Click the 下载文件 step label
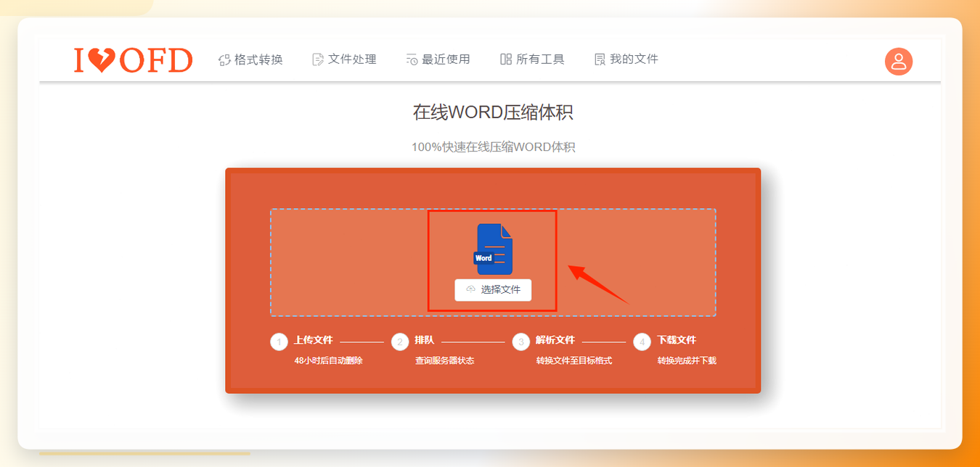 [x=677, y=339]
